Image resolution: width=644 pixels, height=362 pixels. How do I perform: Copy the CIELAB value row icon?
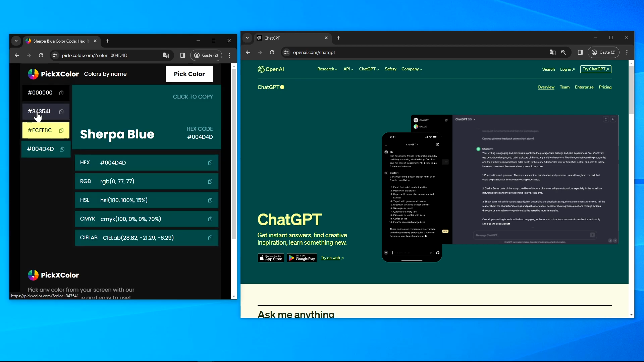pos(210,238)
